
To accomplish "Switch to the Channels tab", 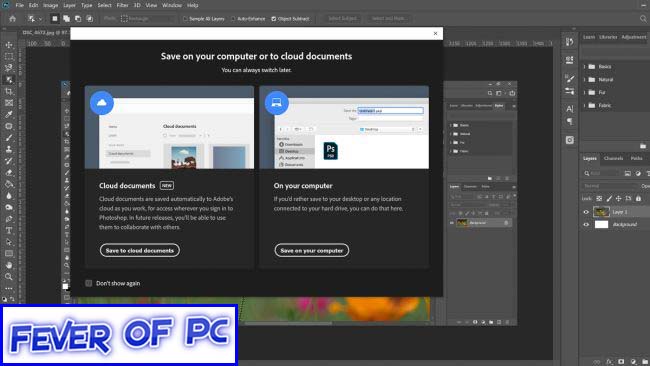I will pyautogui.click(x=614, y=158).
